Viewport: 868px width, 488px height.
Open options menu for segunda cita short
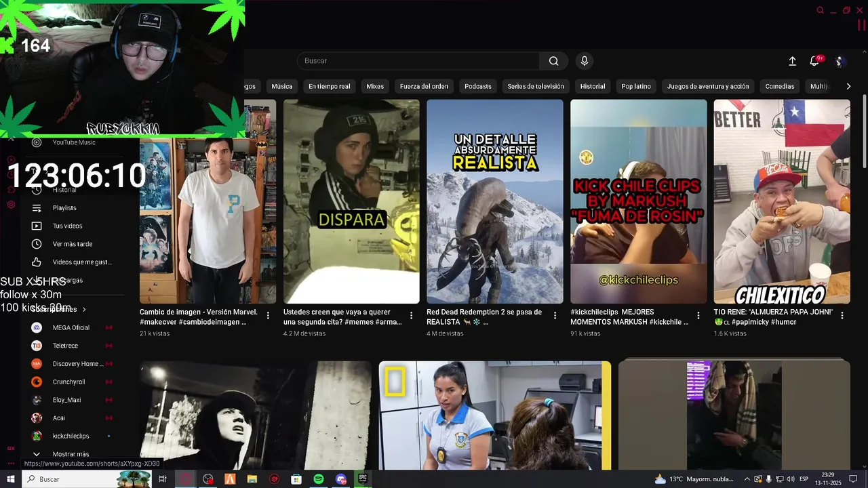click(412, 316)
